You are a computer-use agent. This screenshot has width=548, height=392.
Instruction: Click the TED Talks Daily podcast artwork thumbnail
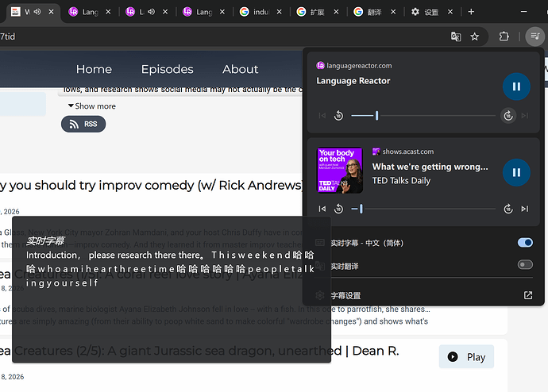[340, 170]
